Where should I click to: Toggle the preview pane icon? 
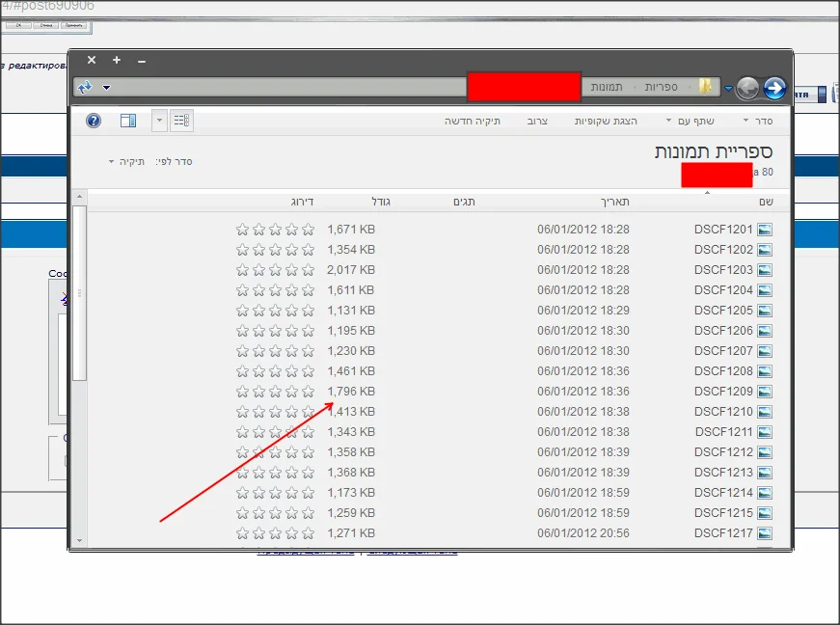[x=128, y=121]
